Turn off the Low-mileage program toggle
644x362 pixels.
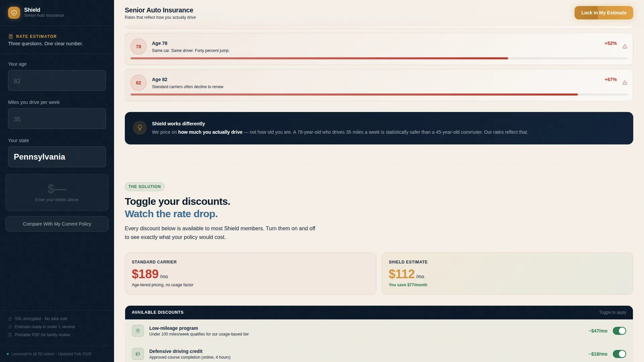tap(620, 331)
